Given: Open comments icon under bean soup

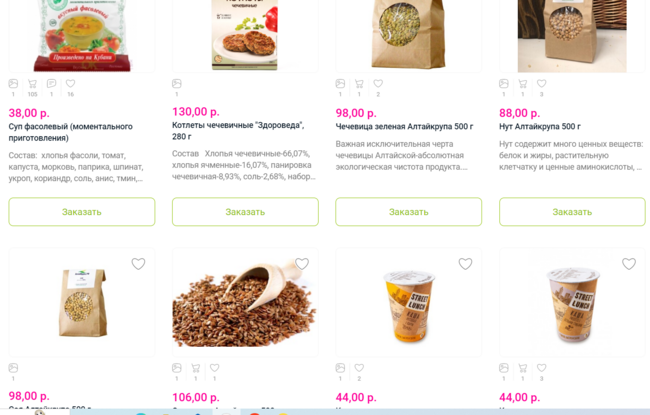Looking at the screenshot, I should point(51,84).
